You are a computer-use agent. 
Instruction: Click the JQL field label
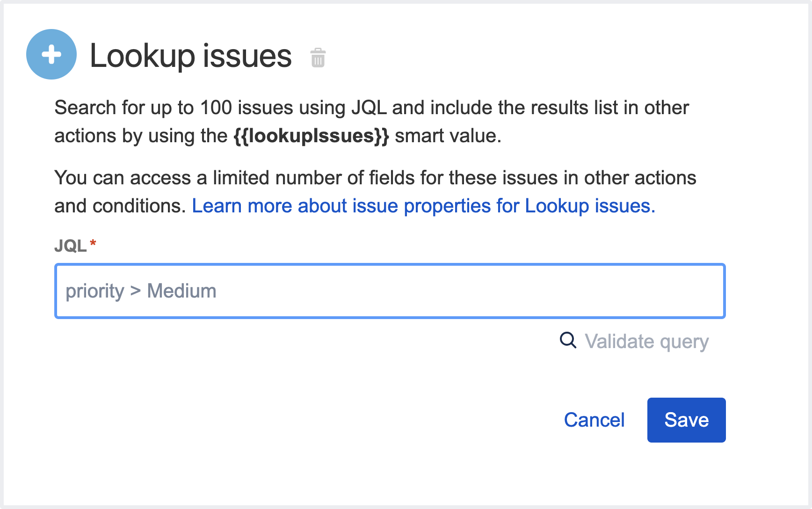[71, 246]
